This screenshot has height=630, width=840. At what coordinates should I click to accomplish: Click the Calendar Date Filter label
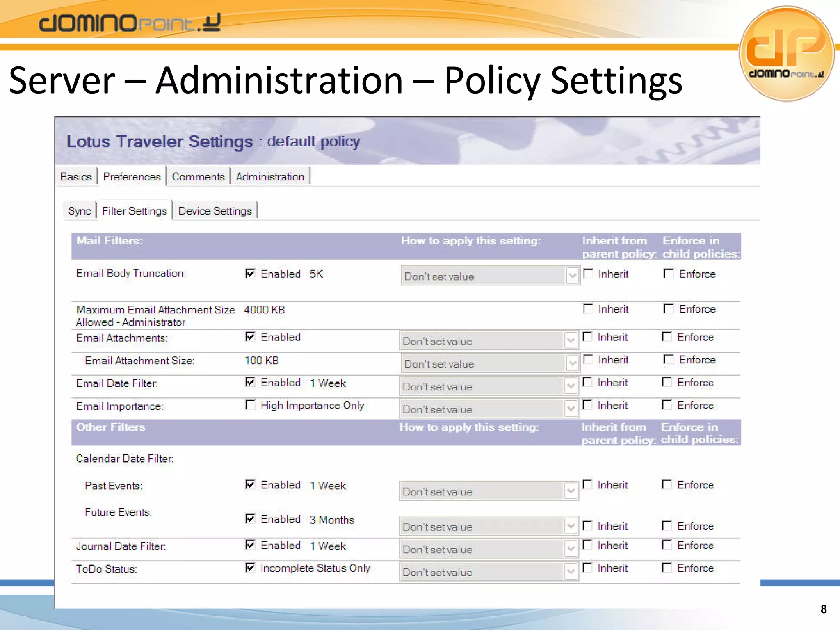point(125,459)
